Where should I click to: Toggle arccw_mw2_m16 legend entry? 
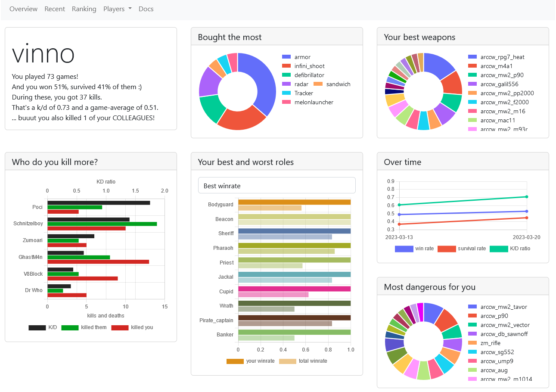(497, 112)
